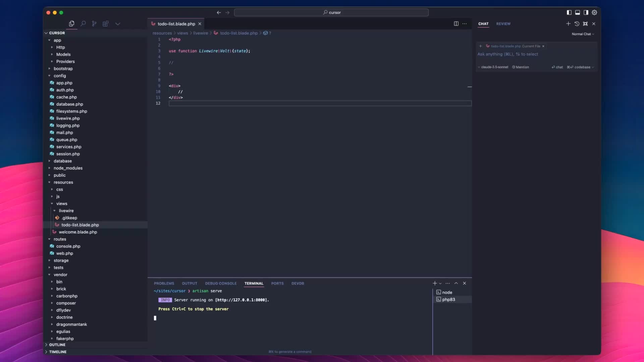
Task: Close the terminal panel
Action: (465, 284)
